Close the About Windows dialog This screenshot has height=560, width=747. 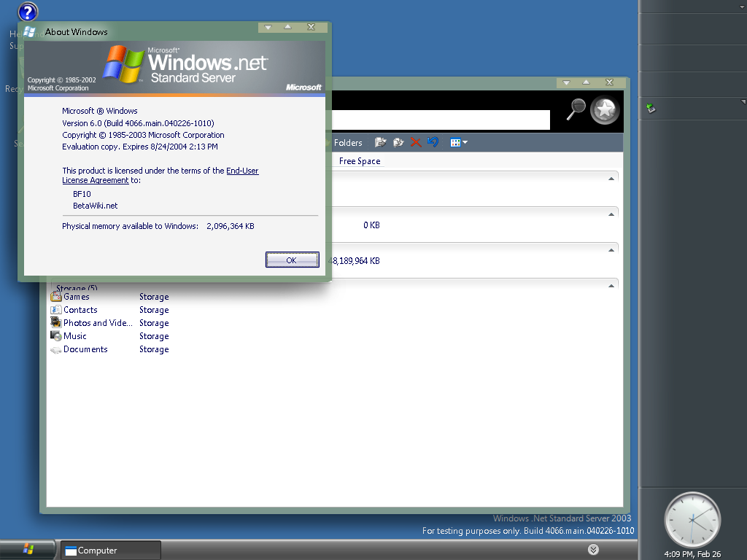[x=311, y=27]
